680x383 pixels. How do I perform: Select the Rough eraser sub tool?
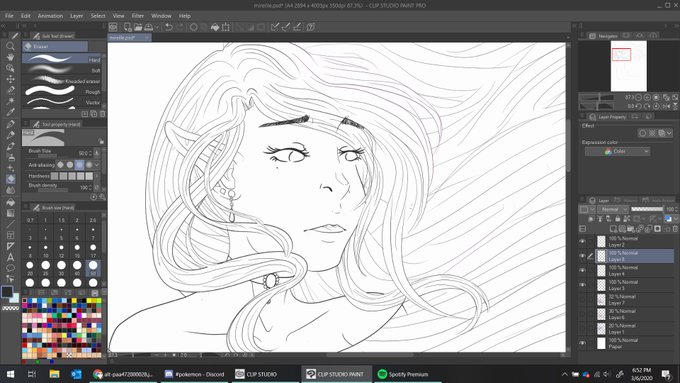tap(61, 91)
